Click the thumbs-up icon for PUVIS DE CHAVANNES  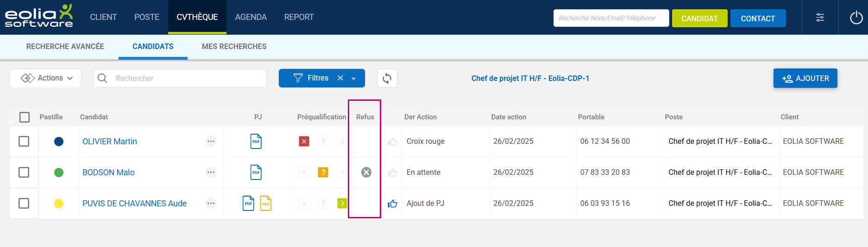392,203
